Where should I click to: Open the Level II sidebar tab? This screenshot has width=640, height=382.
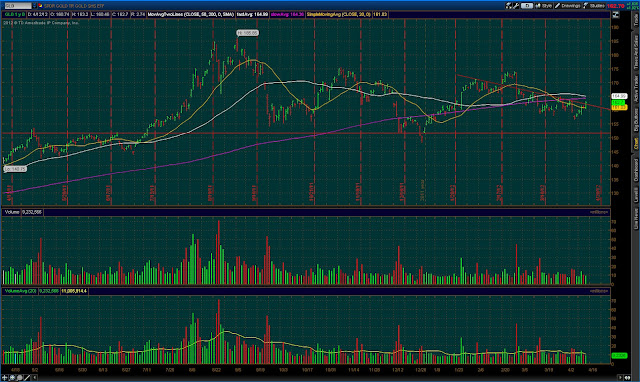[636, 195]
